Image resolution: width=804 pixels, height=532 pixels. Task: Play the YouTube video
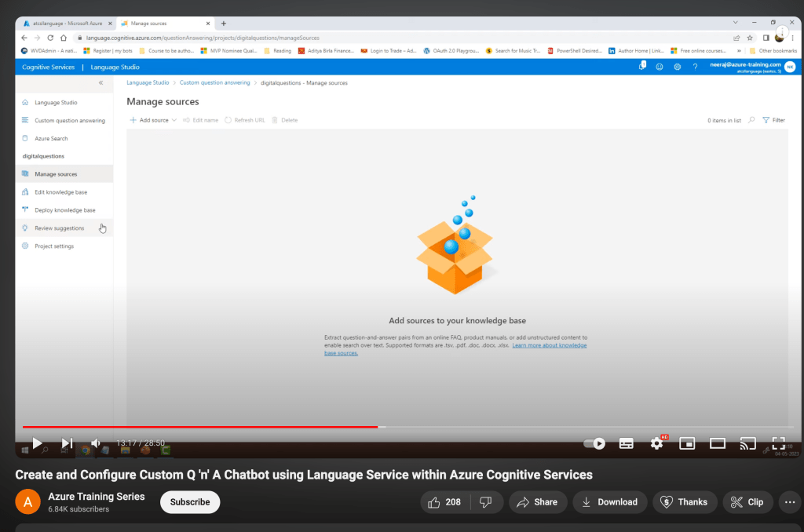point(37,443)
